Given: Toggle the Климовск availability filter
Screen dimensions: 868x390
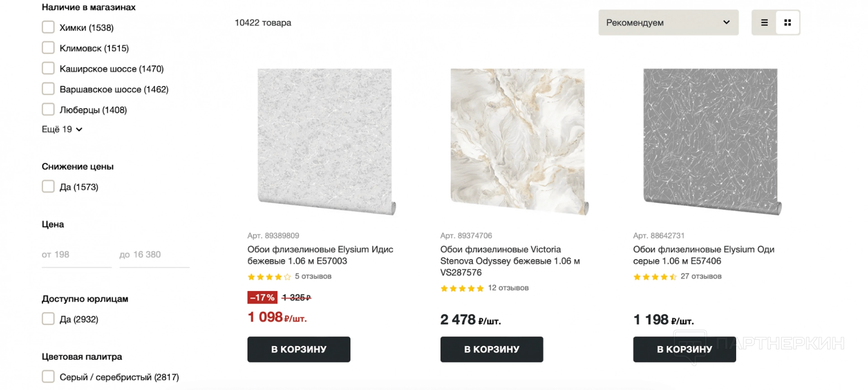Looking at the screenshot, I should point(48,48).
